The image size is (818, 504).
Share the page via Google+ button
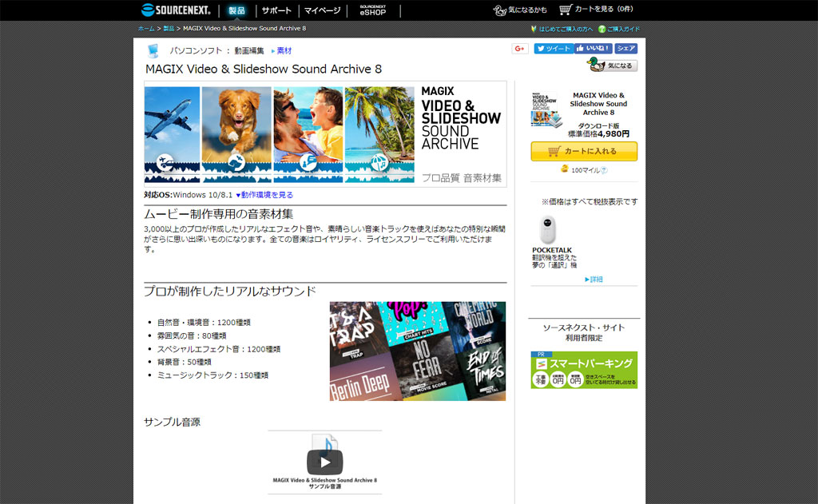pyautogui.click(x=520, y=49)
